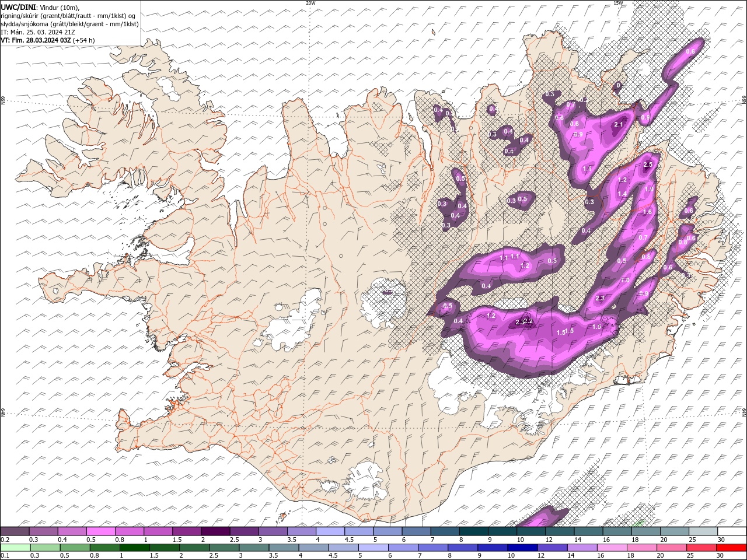Pick the green-row legend swatch starting at 0.8
Screen dimensions: 747x560
pyautogui.click(x=104, y=548)
